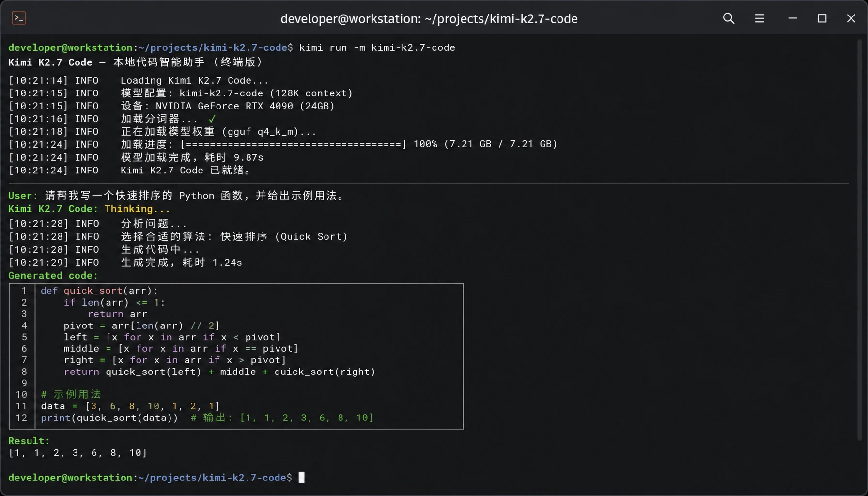Open the hamburger menu in title bar
This screenshot has width=868, height=496.
759,18
